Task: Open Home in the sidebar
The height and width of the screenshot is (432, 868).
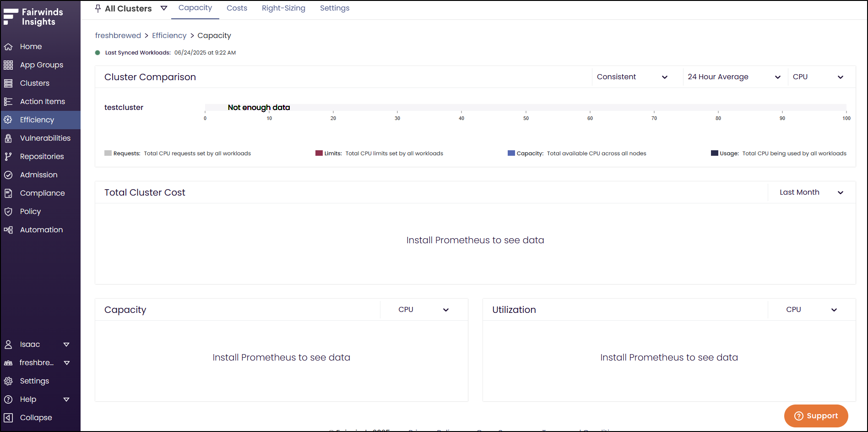Action: point(40,47)
